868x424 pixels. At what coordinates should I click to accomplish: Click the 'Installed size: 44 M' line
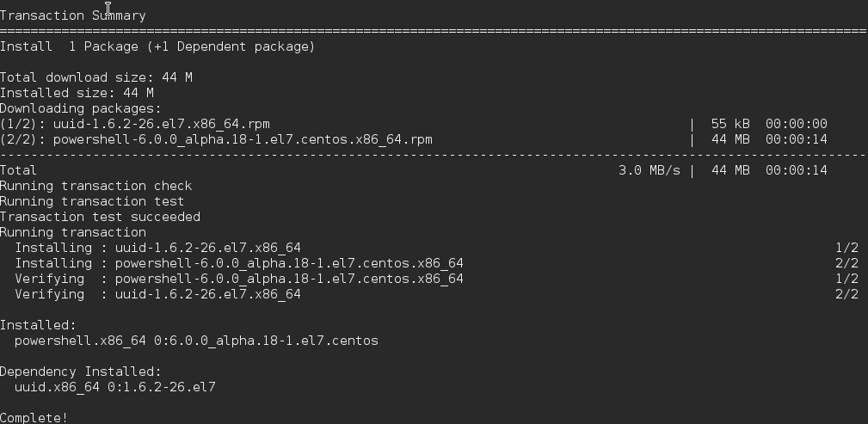click(77, 93)
